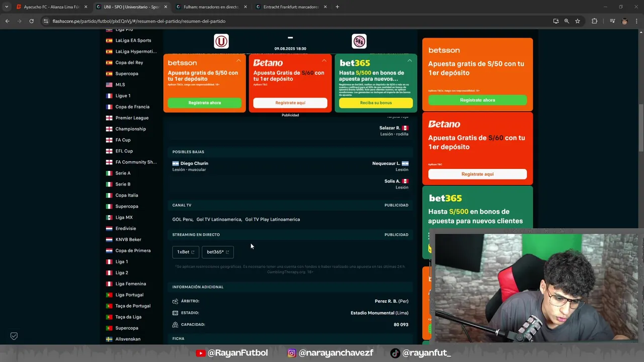The image size is (644, 362).
Task: Select Eredivisie in league list
Action: tap(126, 228)
